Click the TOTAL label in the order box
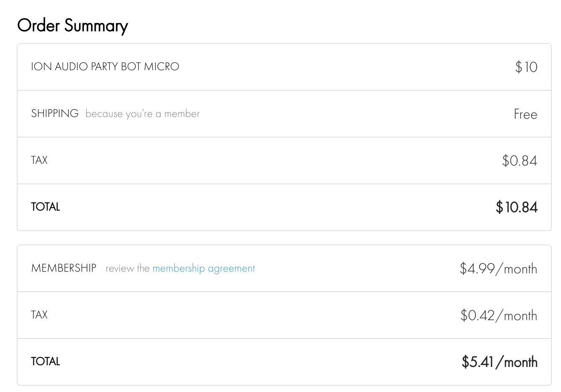 (x=46, y=207)
